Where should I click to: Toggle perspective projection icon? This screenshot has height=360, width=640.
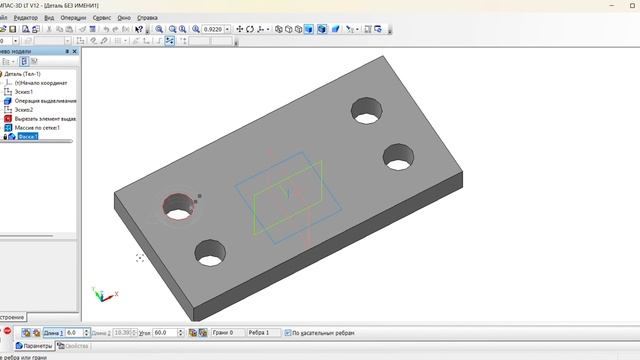[x=335, y=29]
